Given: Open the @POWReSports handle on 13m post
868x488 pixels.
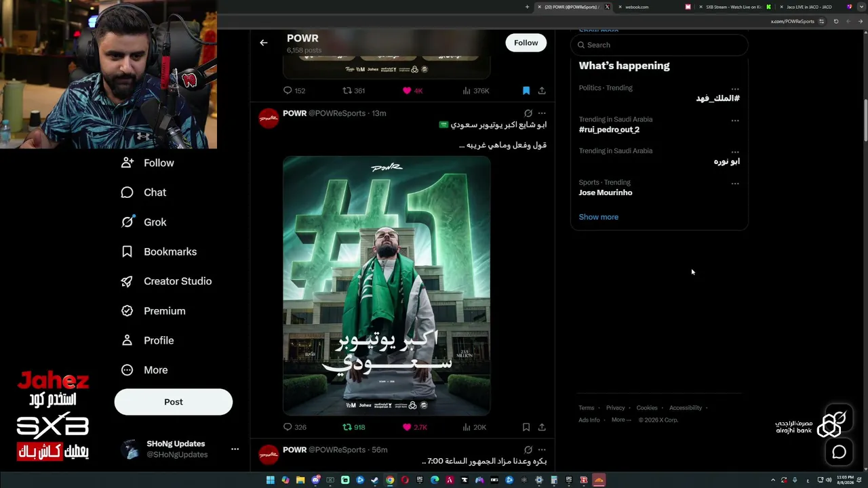Looking at the screenshot, I should click(337, 113).
